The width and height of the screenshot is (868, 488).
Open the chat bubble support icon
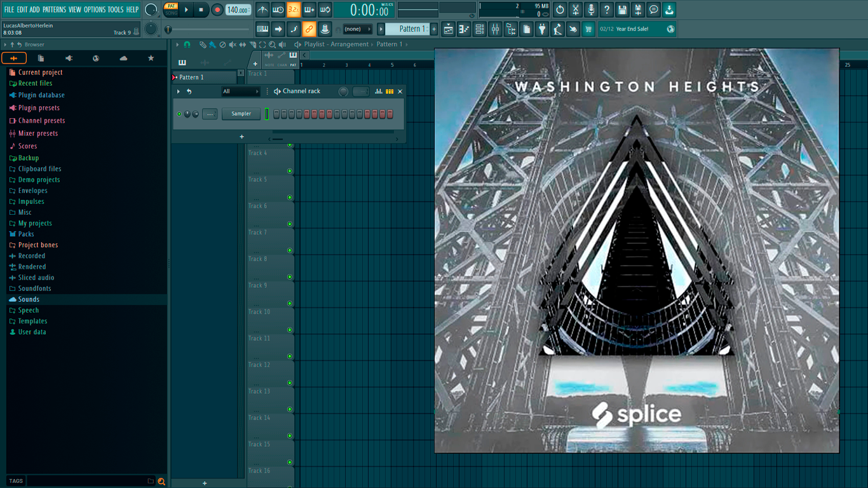653,10
